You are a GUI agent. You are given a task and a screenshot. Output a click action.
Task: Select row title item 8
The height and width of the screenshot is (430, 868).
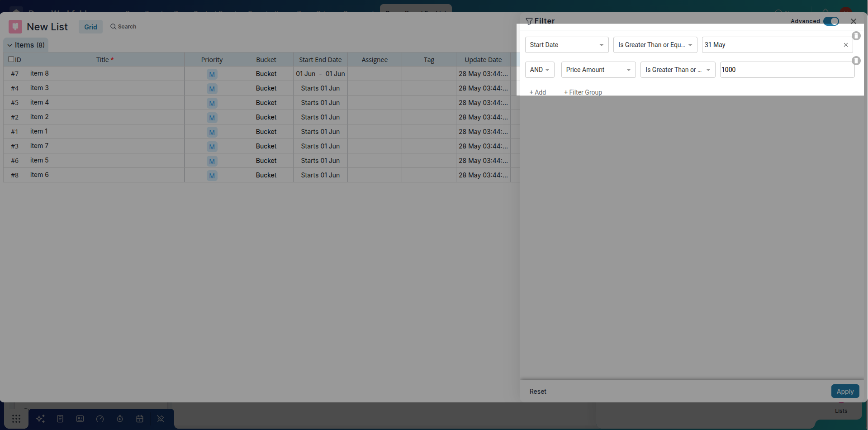[x=39, y=73]
